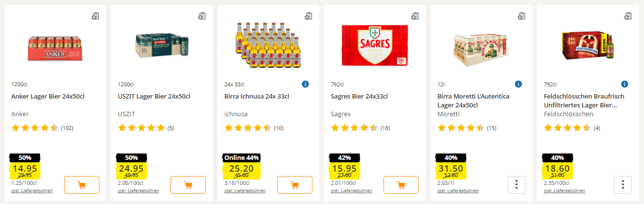Put Birra Ichnusa 24x 33cl in cart
The width and height of the screenshot is (644, 204).
295,185
